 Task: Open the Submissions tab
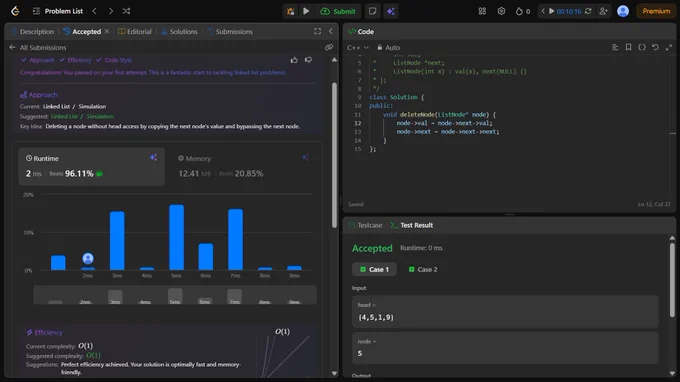[x=230, y=32]
